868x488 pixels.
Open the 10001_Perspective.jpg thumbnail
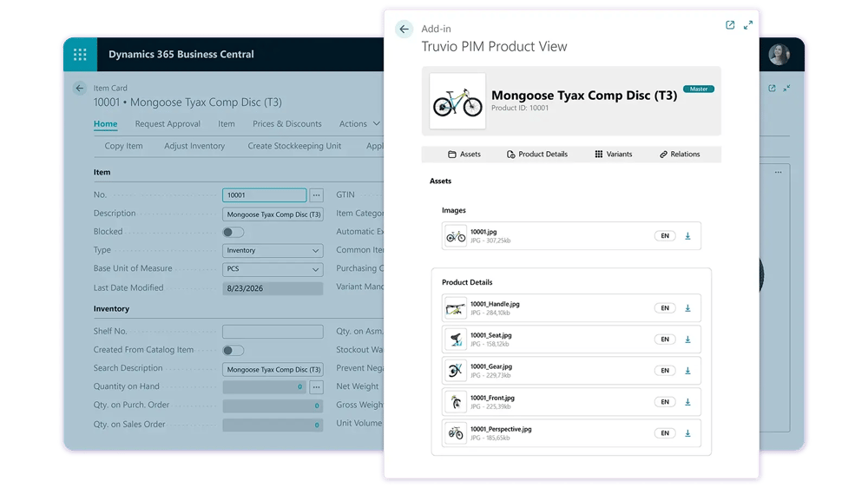(x=456, y=433)
